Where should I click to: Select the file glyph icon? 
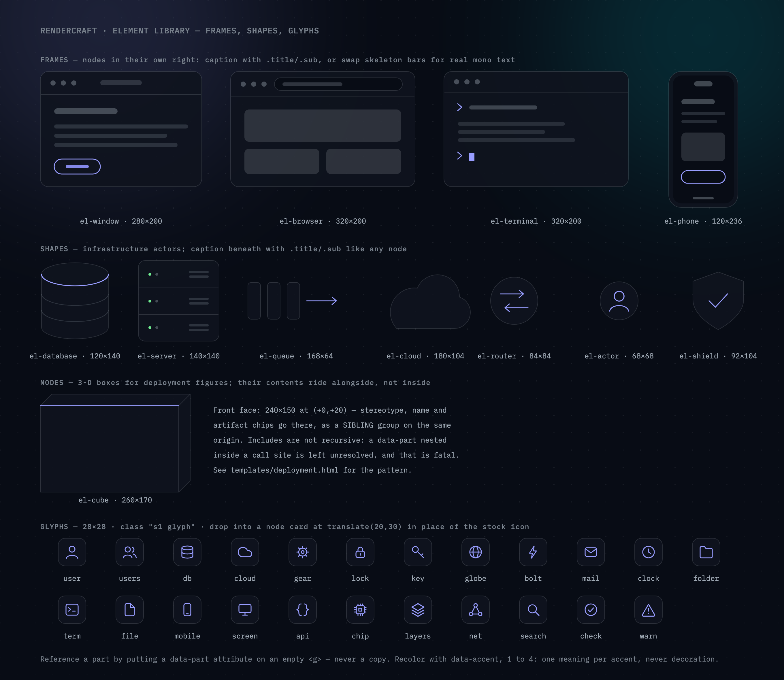pyautogui.click(x=129, y=610)
